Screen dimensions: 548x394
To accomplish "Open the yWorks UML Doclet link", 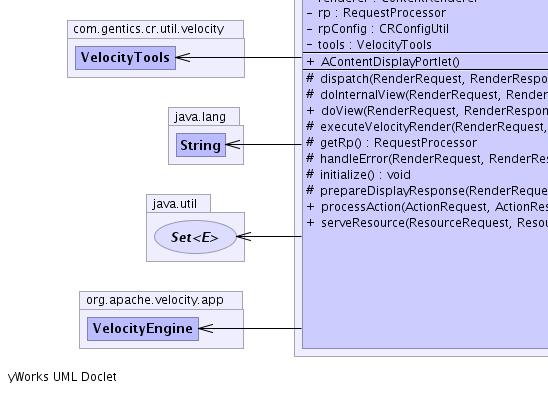I will pyautogui.click(x=62, y=377).
